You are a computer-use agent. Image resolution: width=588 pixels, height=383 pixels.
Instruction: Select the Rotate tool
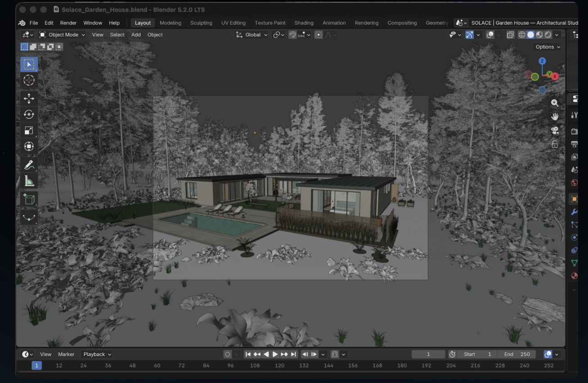[x=29, y=114]
